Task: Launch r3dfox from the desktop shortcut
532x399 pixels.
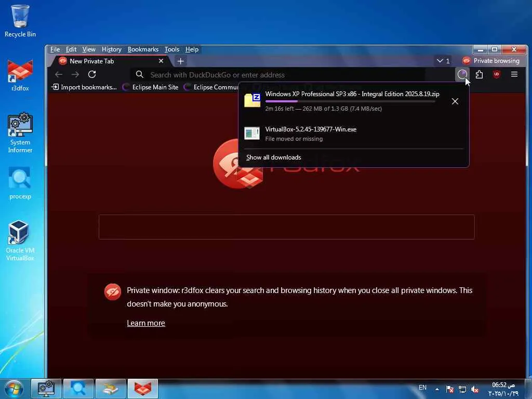Action: (x=20, y=75)
